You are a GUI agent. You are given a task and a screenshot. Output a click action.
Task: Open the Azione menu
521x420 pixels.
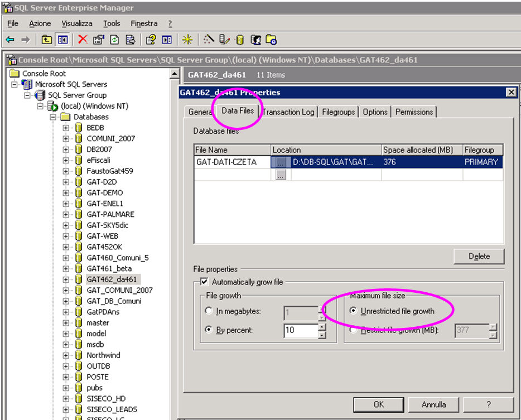tap(40, 23)
